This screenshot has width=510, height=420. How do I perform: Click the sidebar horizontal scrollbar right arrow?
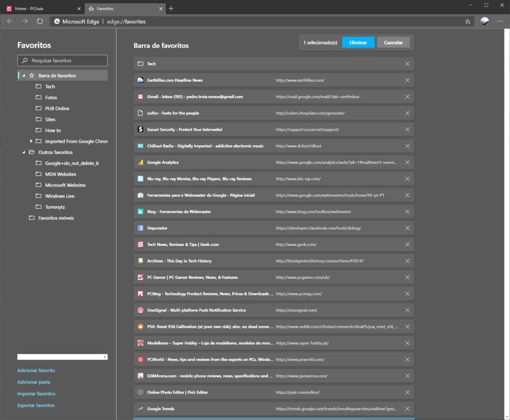(105, 357)
